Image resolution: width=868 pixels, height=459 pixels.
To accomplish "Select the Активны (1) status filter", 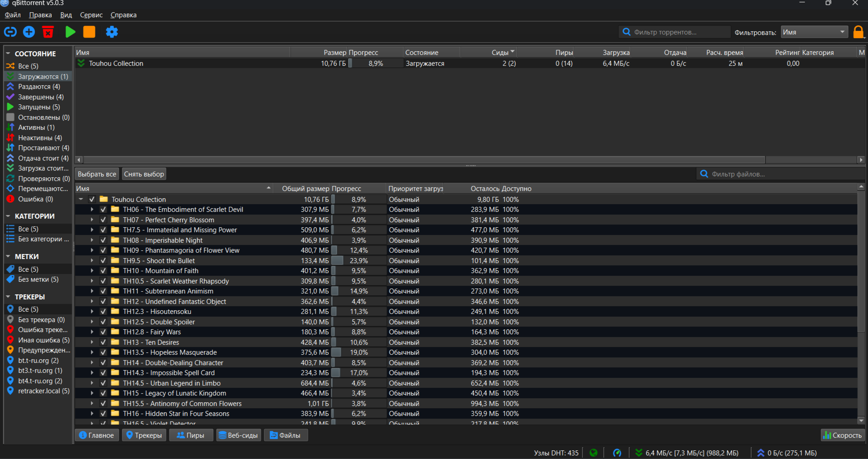I will pyautogui.click(x=38, y=127).
